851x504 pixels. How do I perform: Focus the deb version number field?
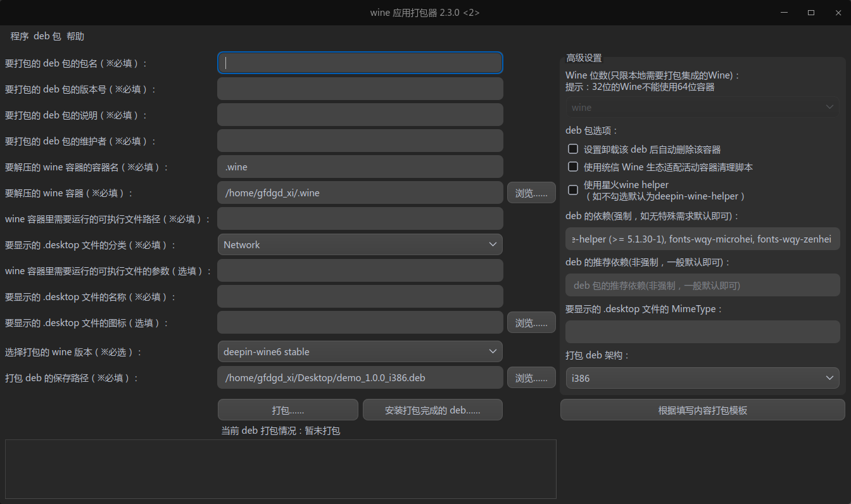360,89
